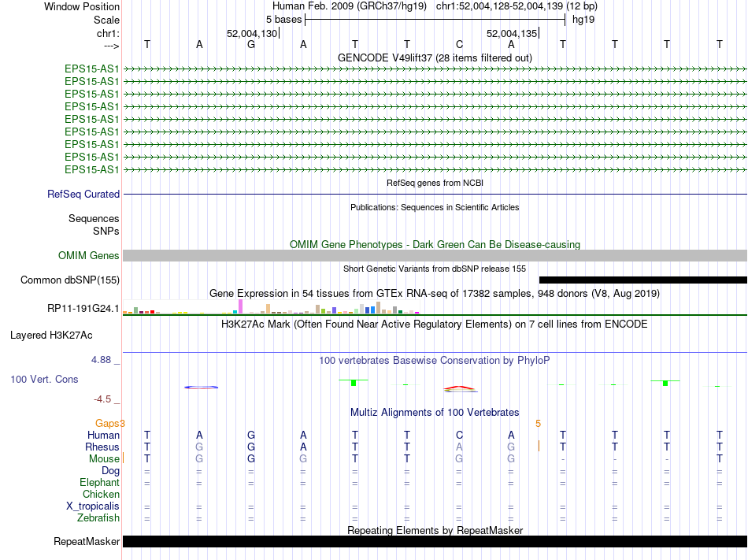Click the RepeatMasker track label
Viewport: 748px width, 560px height.
point(87,541)
